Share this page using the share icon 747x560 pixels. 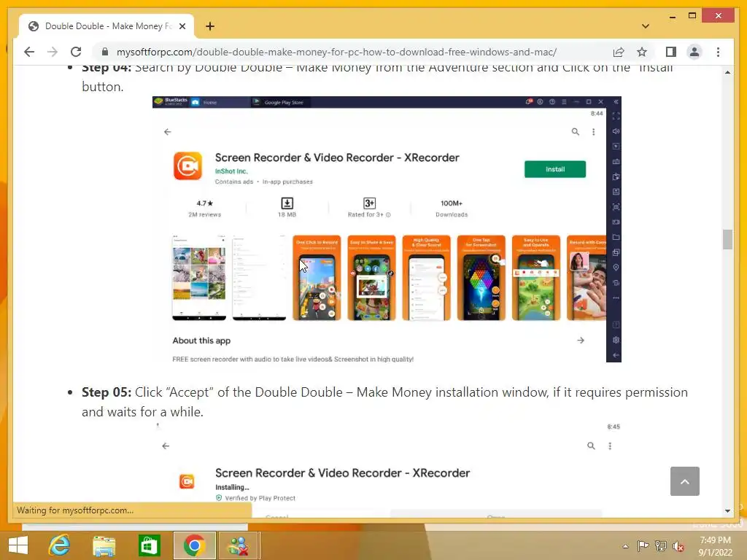[x=619, y=52]
